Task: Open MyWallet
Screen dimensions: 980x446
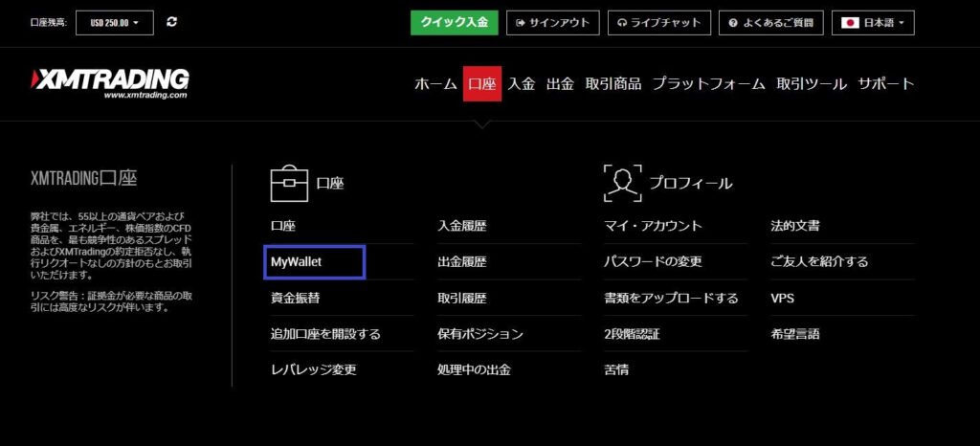Action: click(297, 261)
